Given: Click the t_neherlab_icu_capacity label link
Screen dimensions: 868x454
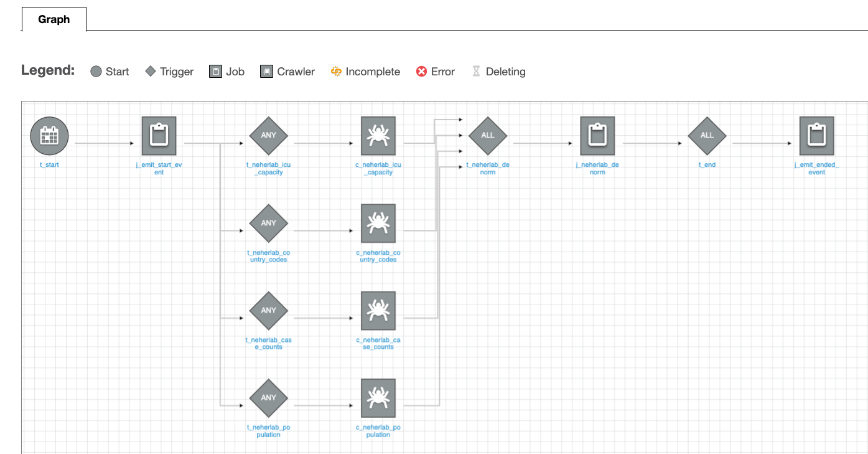Looking at the screenshot, I should coord(268,168).
